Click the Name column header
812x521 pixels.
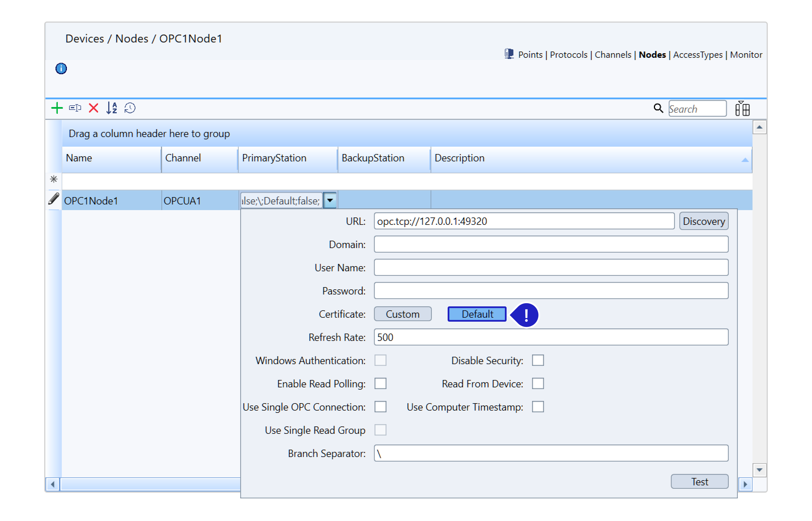point(111,160)
